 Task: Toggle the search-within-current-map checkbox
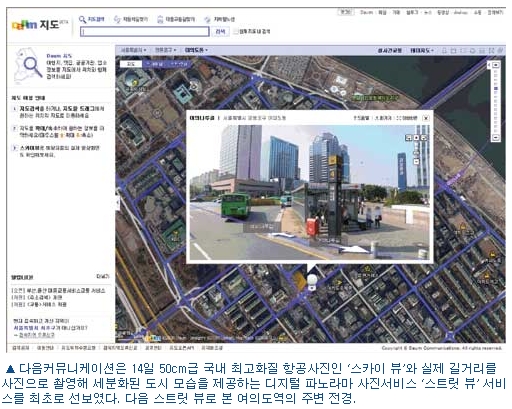(x=236, y=32)
